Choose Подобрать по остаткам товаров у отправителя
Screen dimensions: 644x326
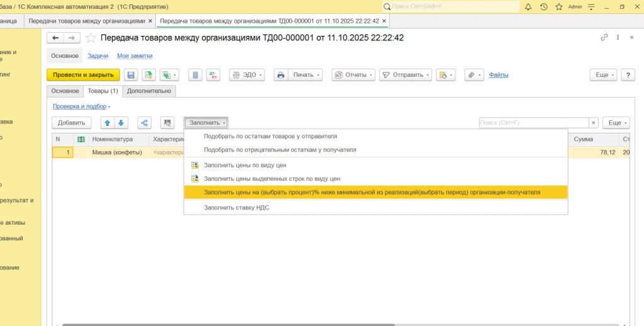pyautogui.click(x=376, y=136)
